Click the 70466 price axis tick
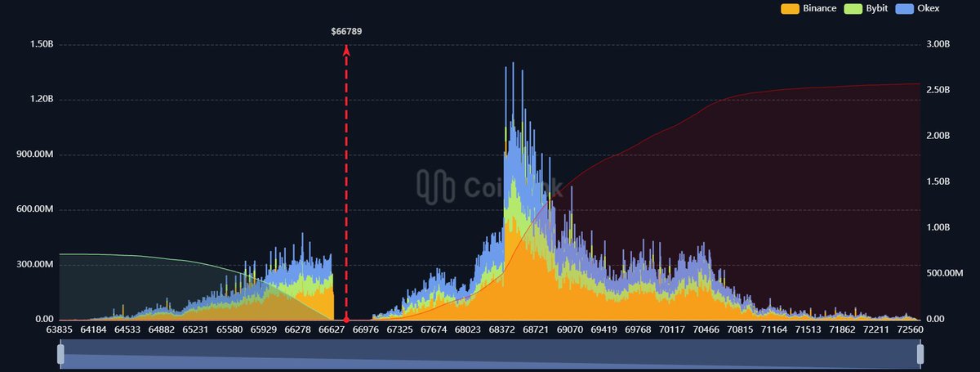Image resolution: width=980 pixels, height=372 pixels. (706, 330)
